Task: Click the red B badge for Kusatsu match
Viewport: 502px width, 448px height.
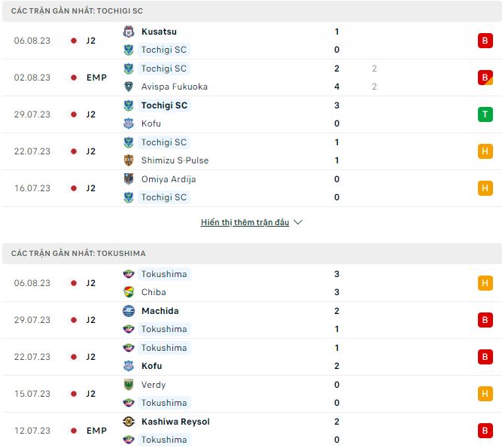Action: pyautogui.click(x=485, y=41)
